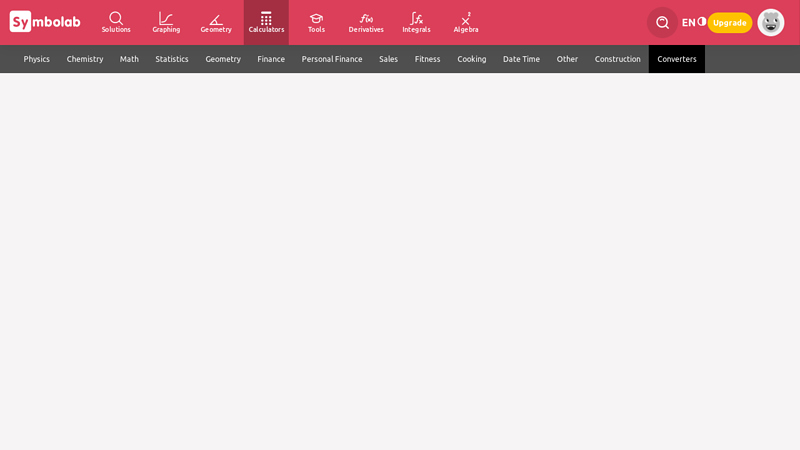800x450 pixels.
Task: Switch to the Finance category tab
Action: [271, 59]
